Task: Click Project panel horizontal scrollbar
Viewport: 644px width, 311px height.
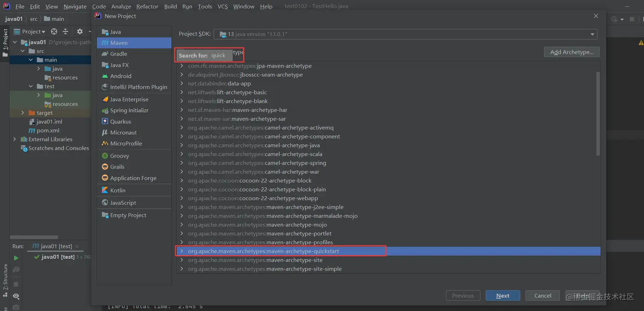Action: pyautogui.click(x=34, y=237)
